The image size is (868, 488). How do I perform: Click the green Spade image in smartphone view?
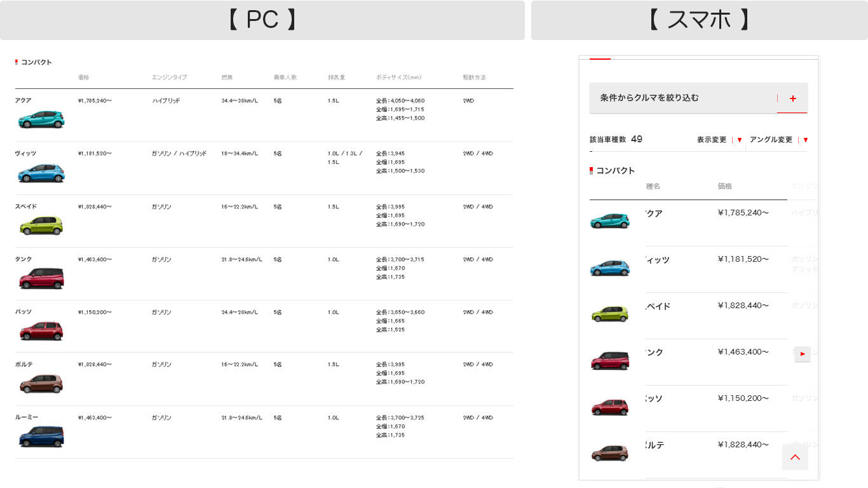click(x=610, y=314)
